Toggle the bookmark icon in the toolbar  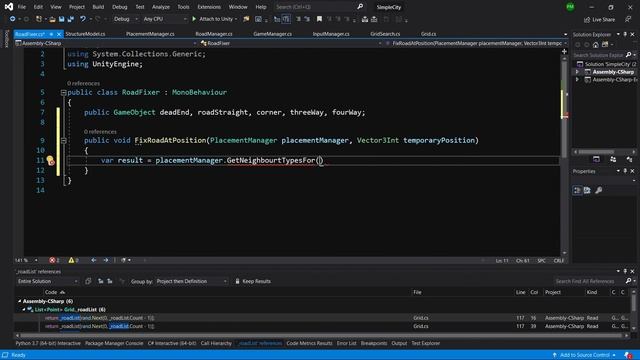tap(320, 19)
